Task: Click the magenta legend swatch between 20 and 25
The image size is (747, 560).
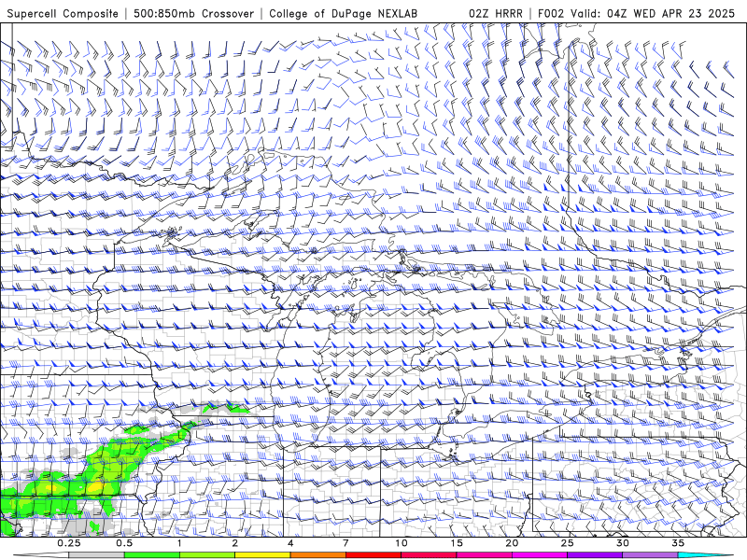Action: tap(540, 555)
